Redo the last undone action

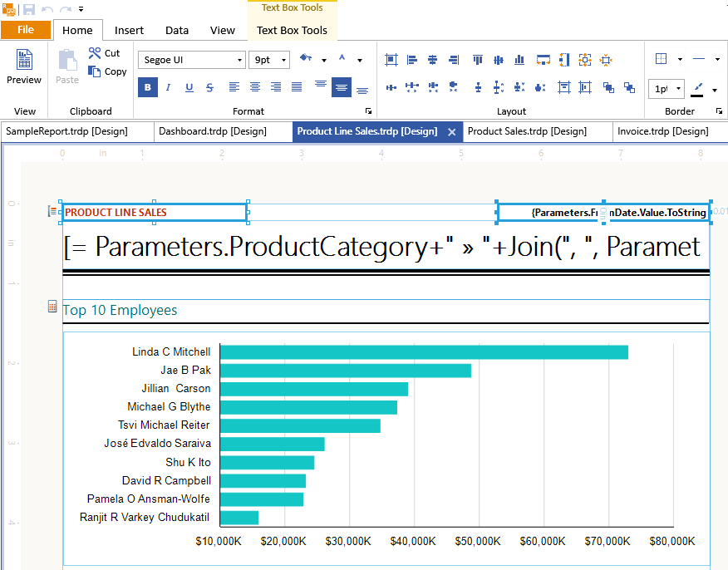tap(66, 9)
